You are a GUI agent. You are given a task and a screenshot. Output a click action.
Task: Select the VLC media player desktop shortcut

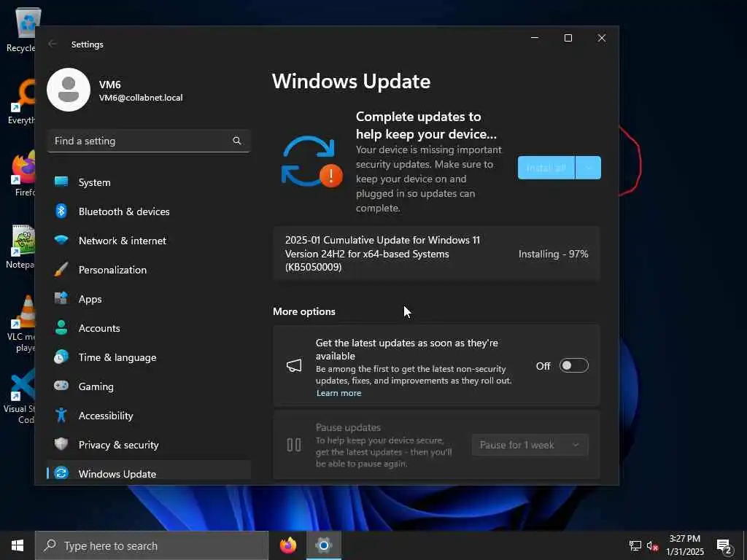pyautogui.click(x=21, y=324)
